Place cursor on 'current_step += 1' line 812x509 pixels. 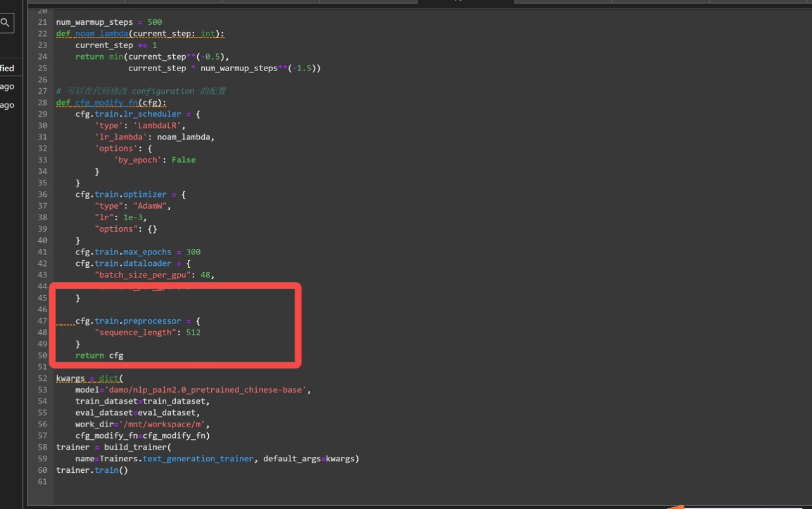[x=116, y=45]
